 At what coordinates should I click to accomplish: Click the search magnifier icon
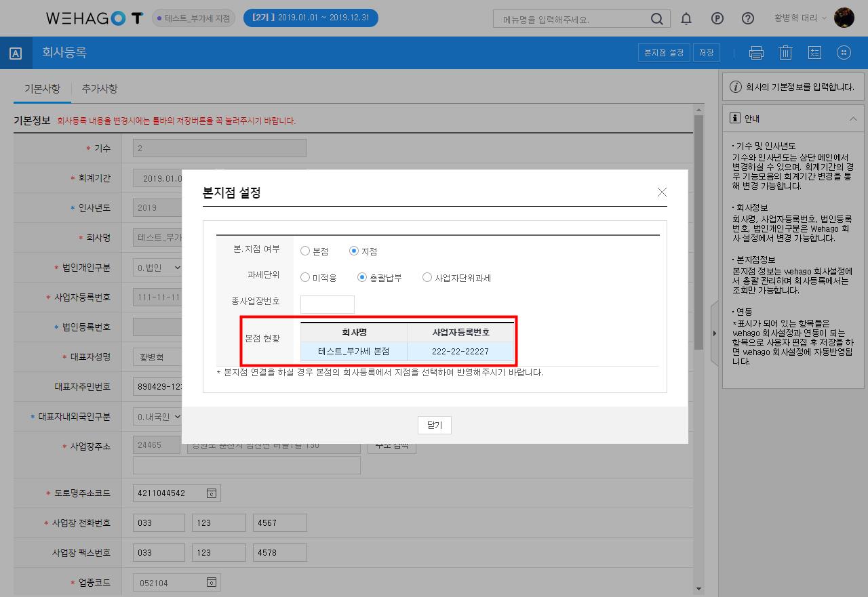click(656, 19)
